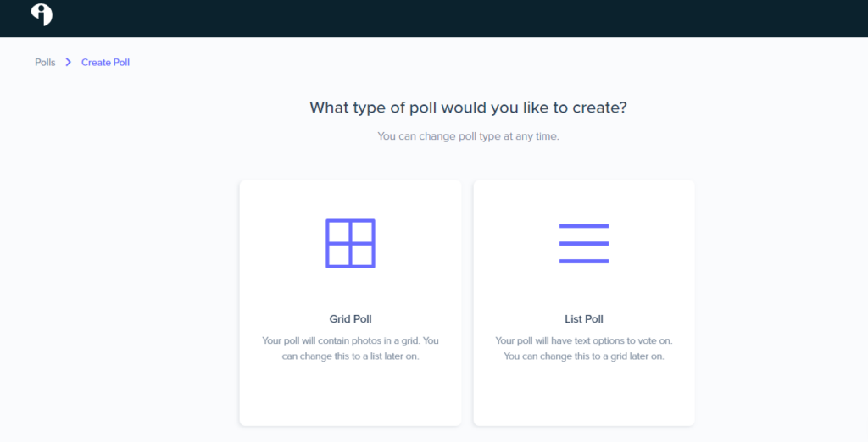Screen dimensions: 868x442
Task: Click the middle line of the list icon
Action: [x=584, y=243]
